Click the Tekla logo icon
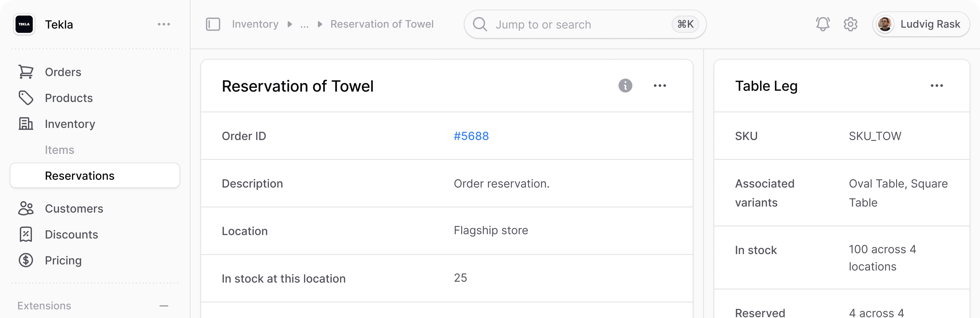 (24, 24)
